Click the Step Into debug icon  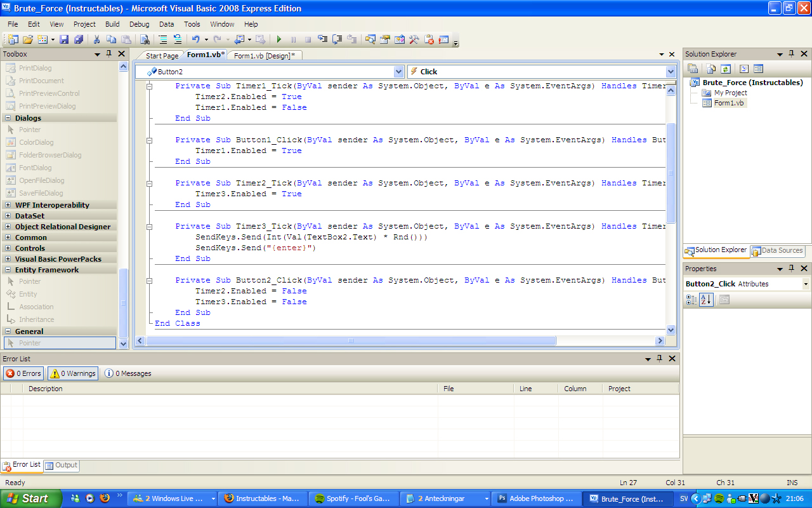tap(322, 39)
